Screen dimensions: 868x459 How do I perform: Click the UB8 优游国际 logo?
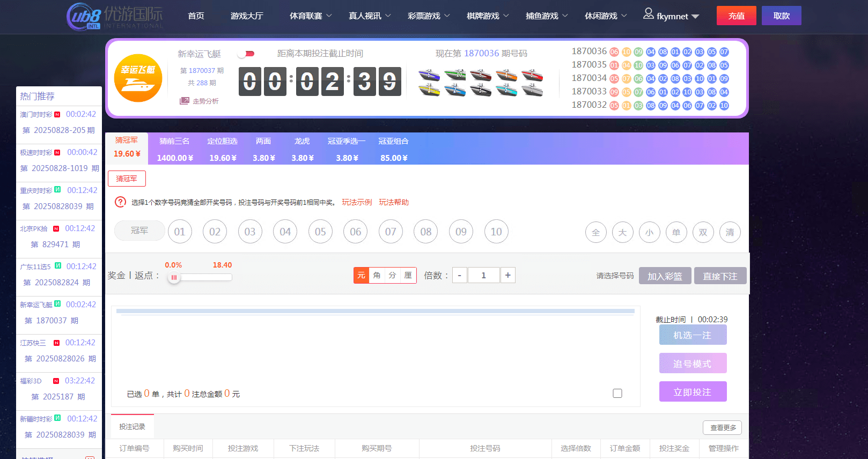114,16
